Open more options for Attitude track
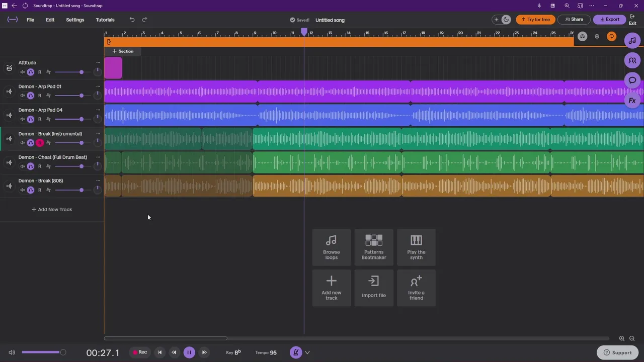 [98, 63]
